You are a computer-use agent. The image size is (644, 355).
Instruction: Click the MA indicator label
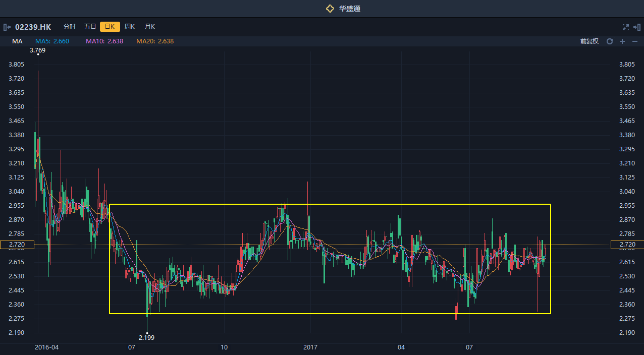point(18,41)
